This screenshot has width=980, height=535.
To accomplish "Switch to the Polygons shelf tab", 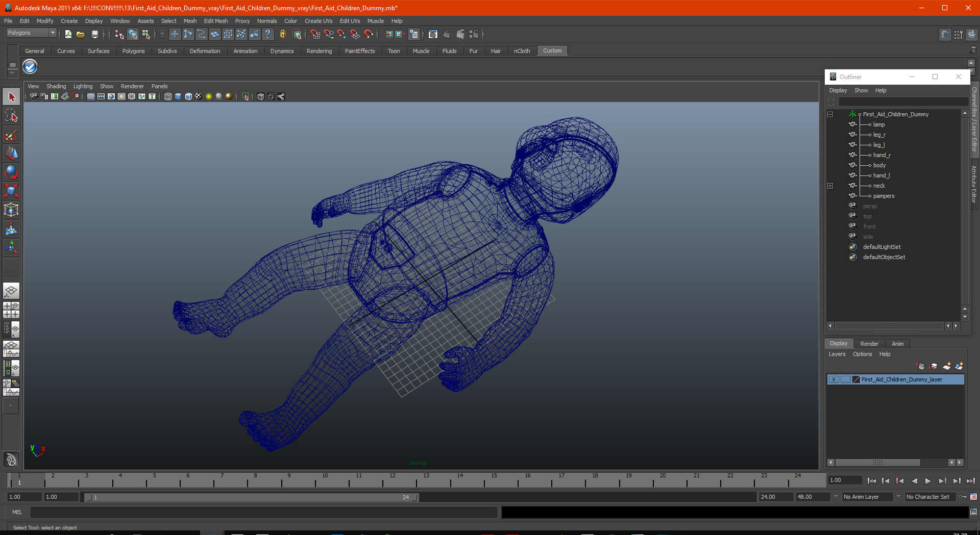I will click(x=133, y=51).
